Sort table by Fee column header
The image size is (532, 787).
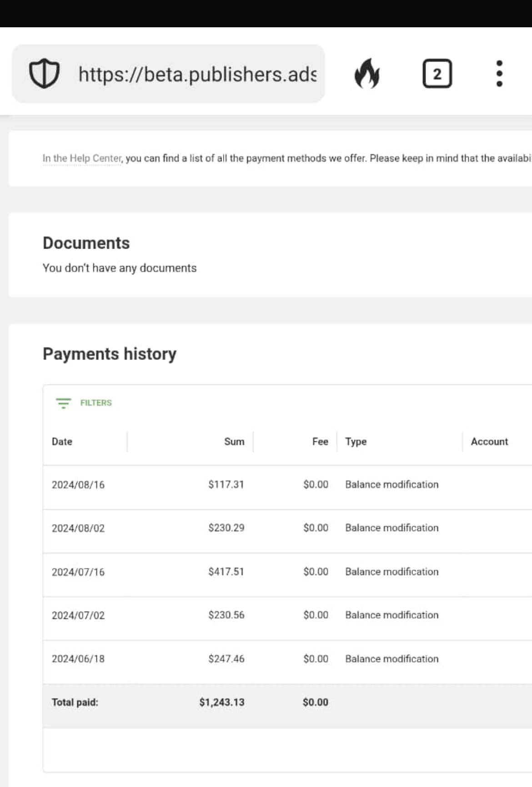[320, 441]
